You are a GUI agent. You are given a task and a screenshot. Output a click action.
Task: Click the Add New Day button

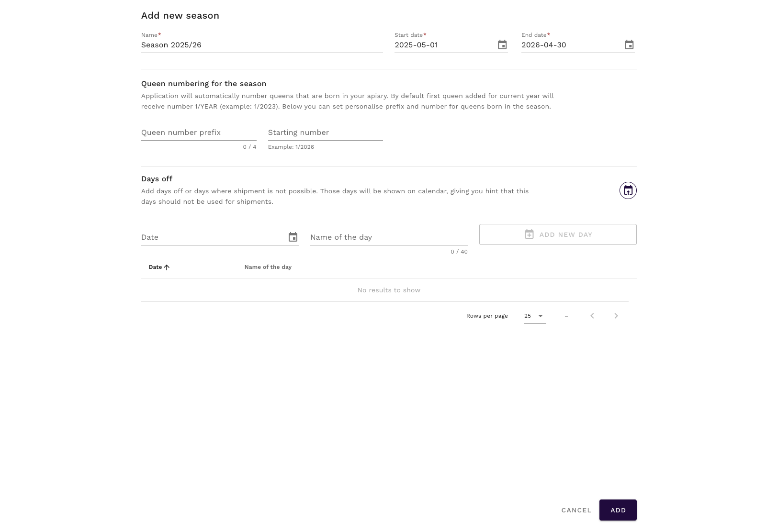click(558, 234)
